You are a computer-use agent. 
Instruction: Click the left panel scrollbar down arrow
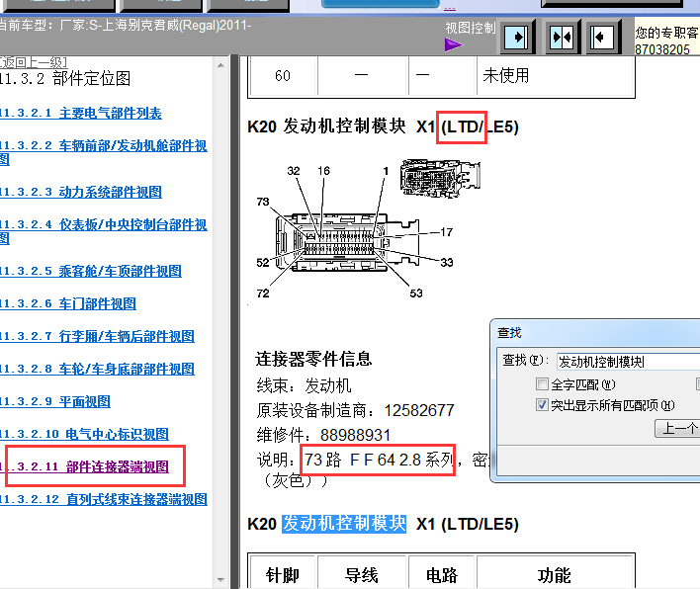pyautogui.click(x=221, y=580)
